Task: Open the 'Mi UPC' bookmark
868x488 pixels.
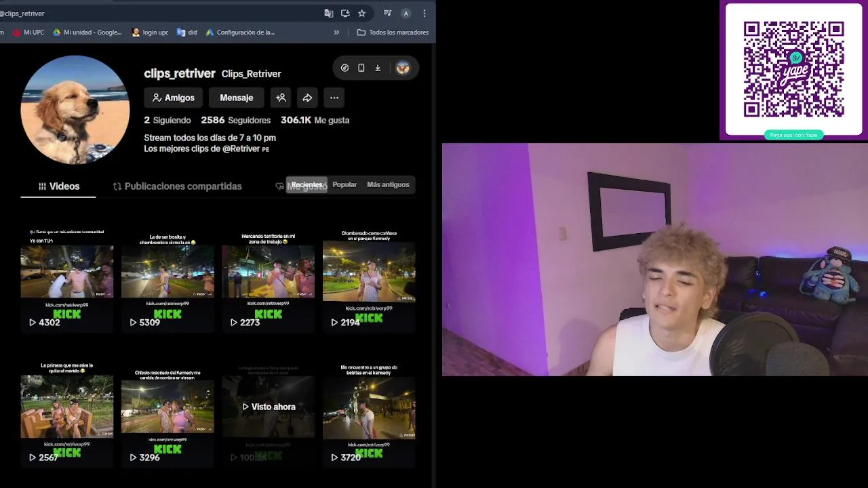Action: coord(28,32)
